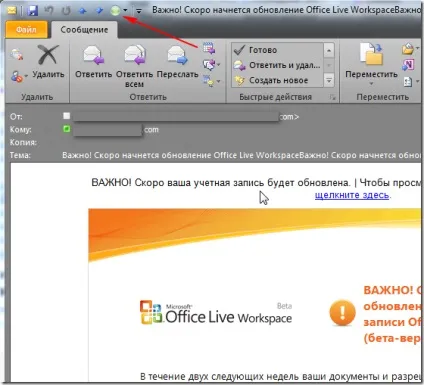Viewport: 424px width, 385px height.
Task: Open the Файл tab
Action: click(26, 30)
